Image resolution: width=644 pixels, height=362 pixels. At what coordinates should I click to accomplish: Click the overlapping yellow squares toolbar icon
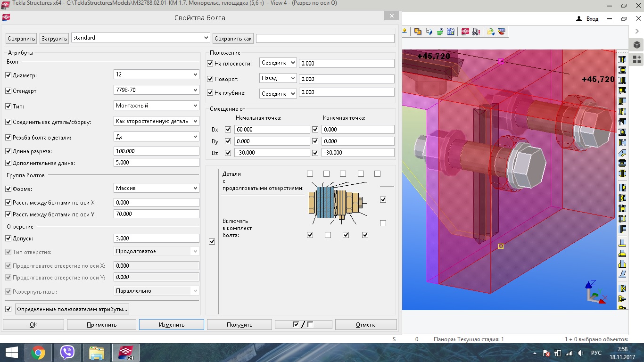coord(418,32)
